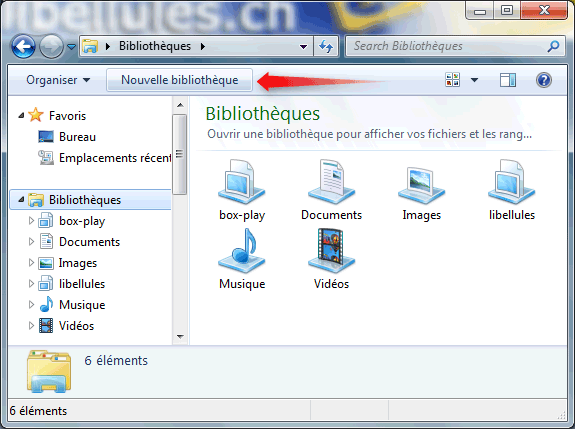Select box-play library in main pane

(x=242, y=190)
